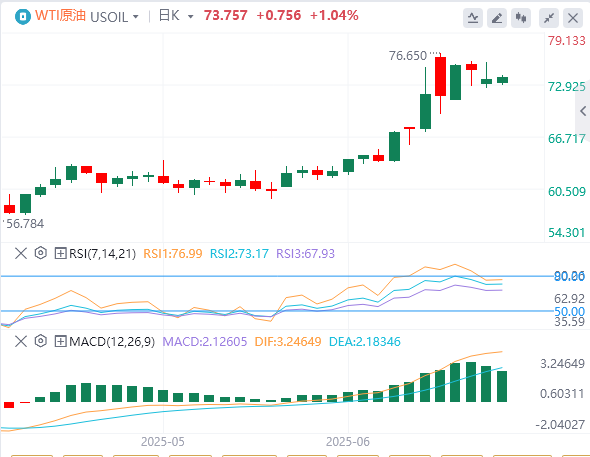Click the RSI(7,14,21) indicator label
590x457 pixels.
coord(102,254)
